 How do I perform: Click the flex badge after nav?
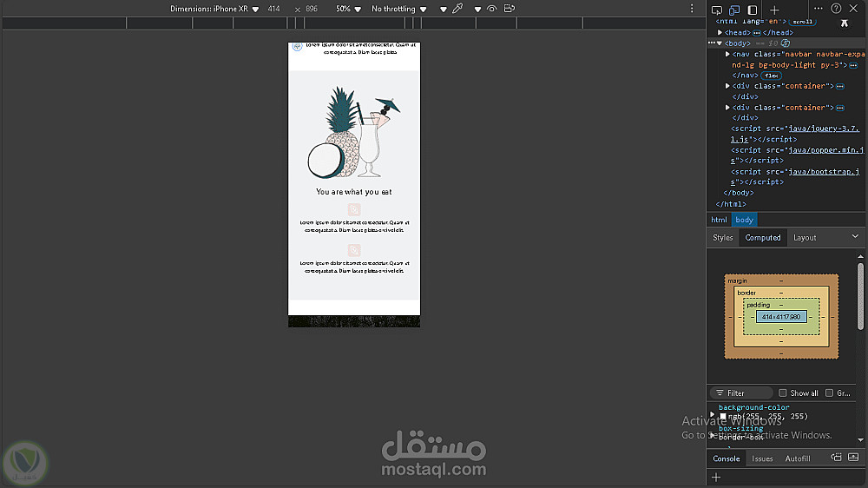[x=771, y=76]
